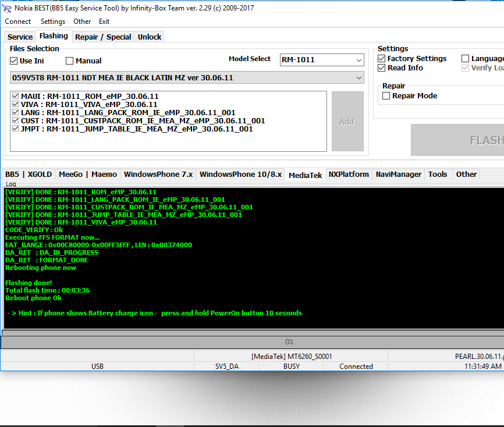Screen dimensions: 504x427
Task: Open the NaviManager tab
Action: [x=398, y=175]
